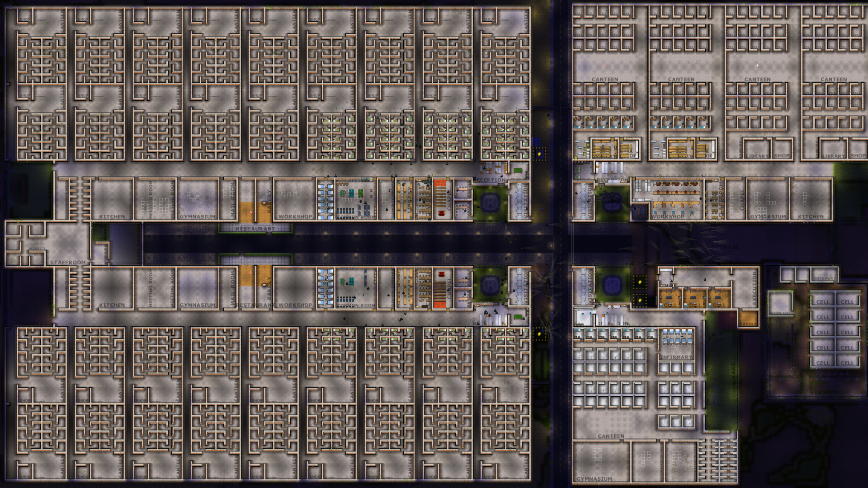Select the lower yellow light beside the execution building
The image size is (868, 488).
[639, 300]
